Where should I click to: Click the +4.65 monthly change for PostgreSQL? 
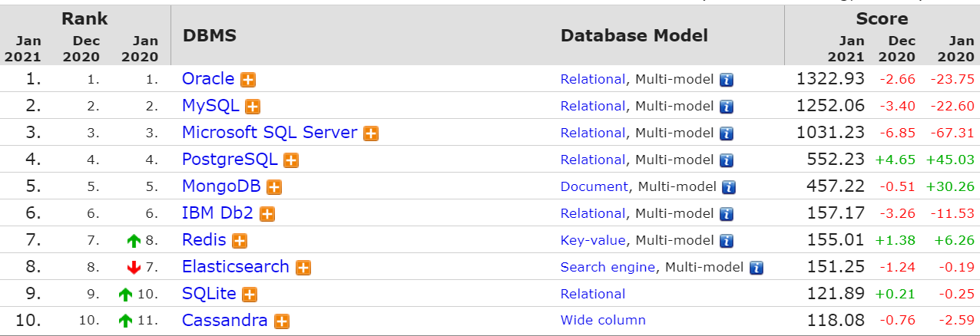coord(895,160)
